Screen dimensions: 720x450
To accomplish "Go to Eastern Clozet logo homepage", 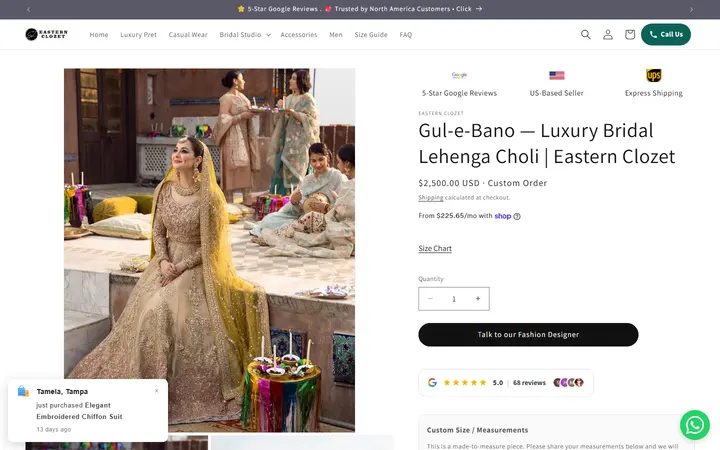I will click(x=46, y=34).
